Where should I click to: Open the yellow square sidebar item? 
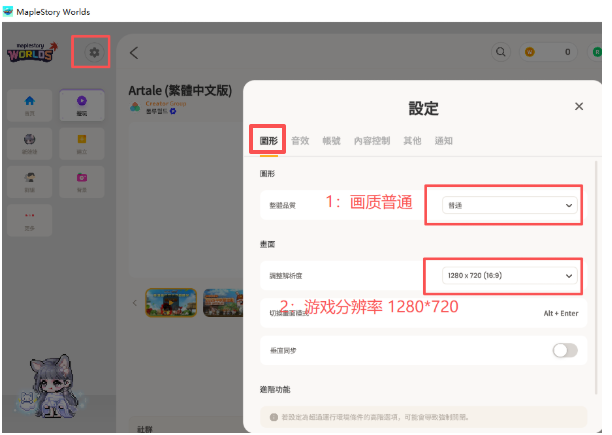[x=81, y=142]
